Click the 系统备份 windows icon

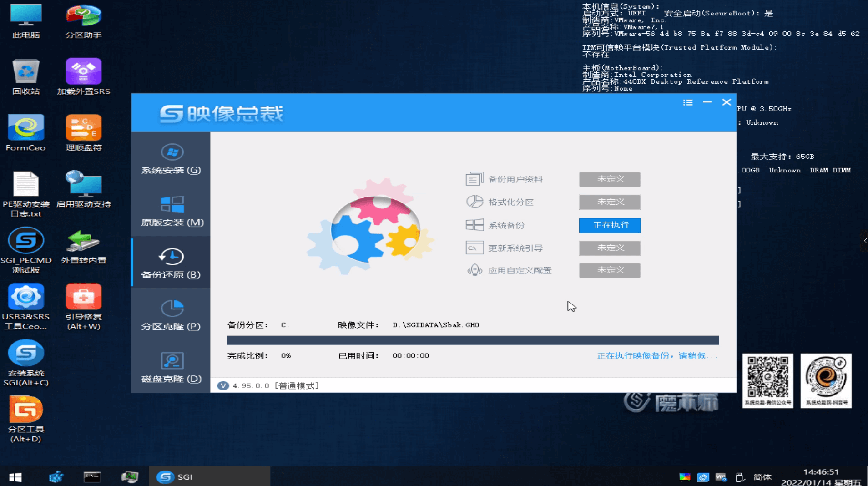point(474,225)
